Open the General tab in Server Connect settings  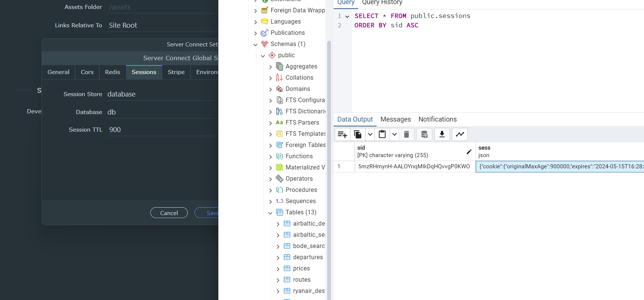pos(58,72)
